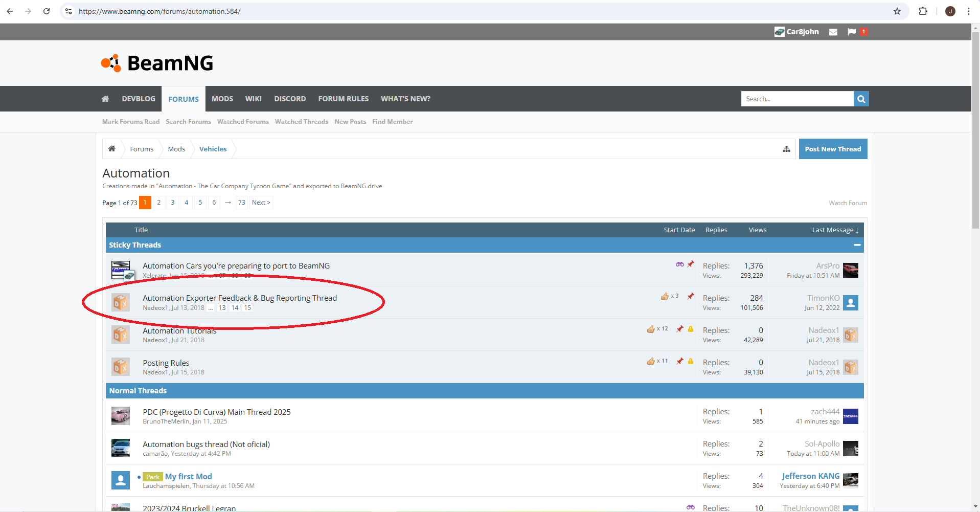Bookmark this page with the star icon
Viewport: 980px width, 512px height.
897,11
